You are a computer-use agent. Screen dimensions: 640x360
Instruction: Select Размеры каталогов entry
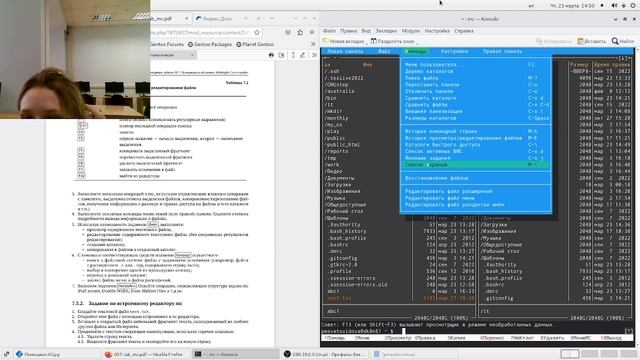pyautogui.click(x=476, y=118)
